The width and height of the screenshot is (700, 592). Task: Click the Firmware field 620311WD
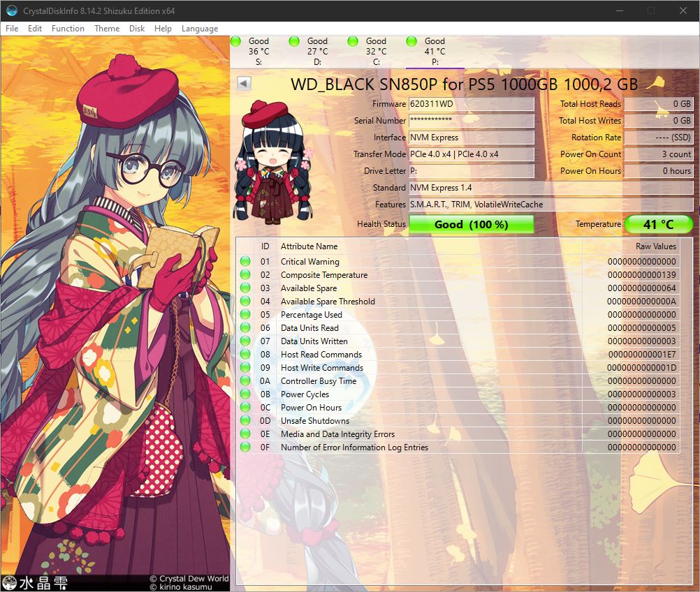472,104
